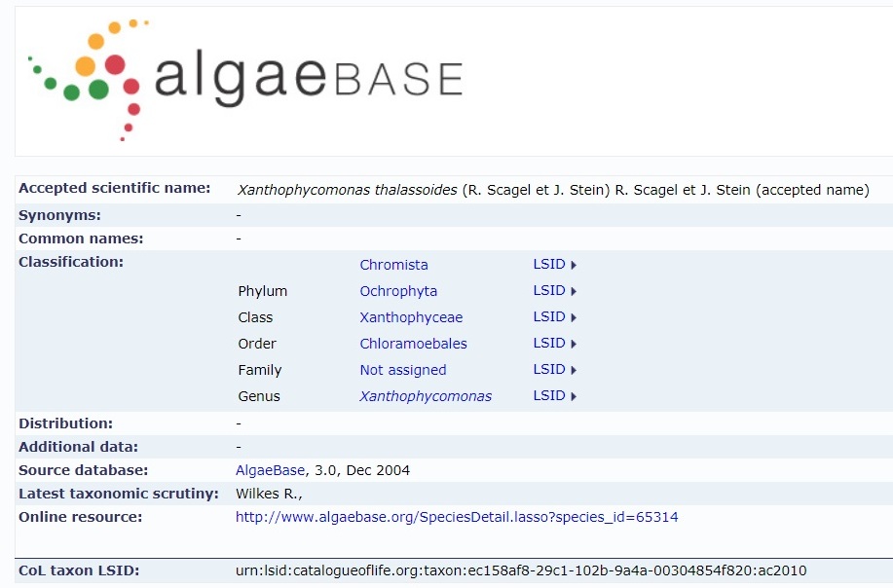Expand the LSID arrow for Xanthophycomonas genus
Screen dimensions: 893x588
574,396
